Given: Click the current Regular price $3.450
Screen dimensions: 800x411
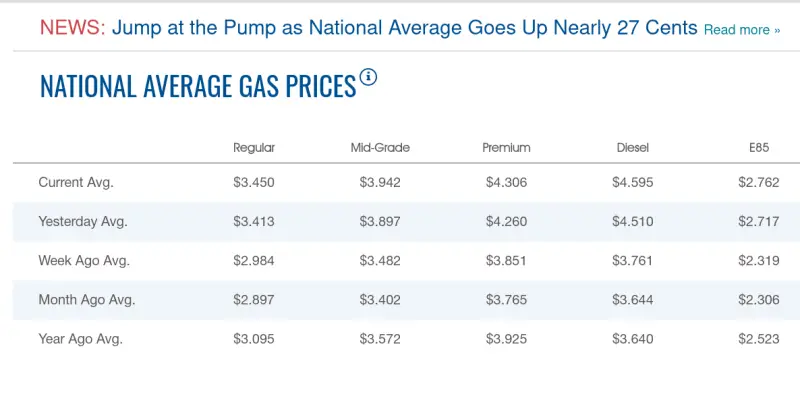Looking at the screenshot, I should pos(254,182).
